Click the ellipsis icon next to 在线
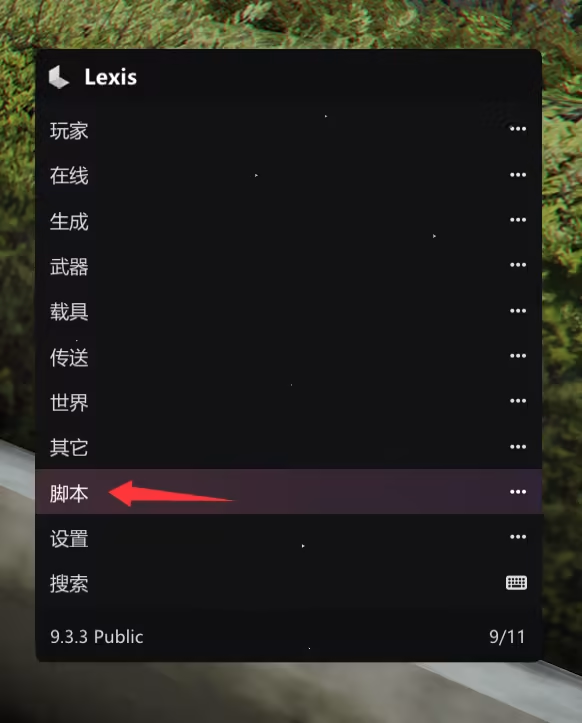 click(x=518, y=175)
